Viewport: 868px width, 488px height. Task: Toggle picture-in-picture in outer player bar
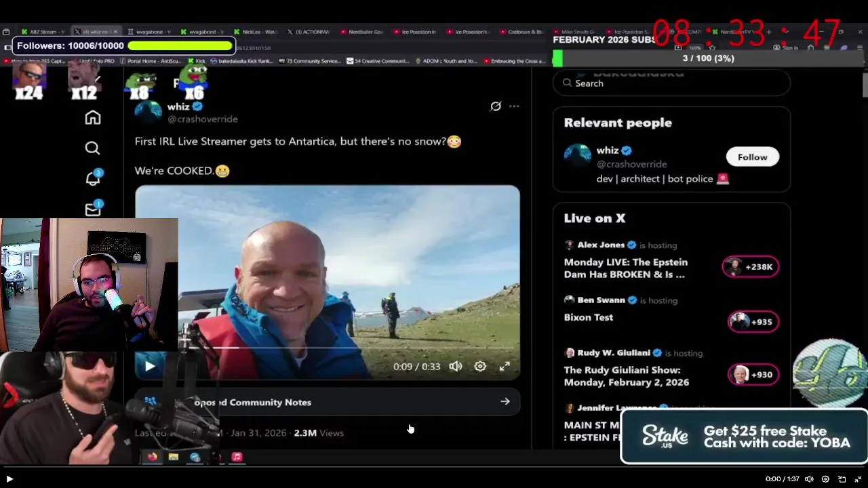click(x=842, y=479)
